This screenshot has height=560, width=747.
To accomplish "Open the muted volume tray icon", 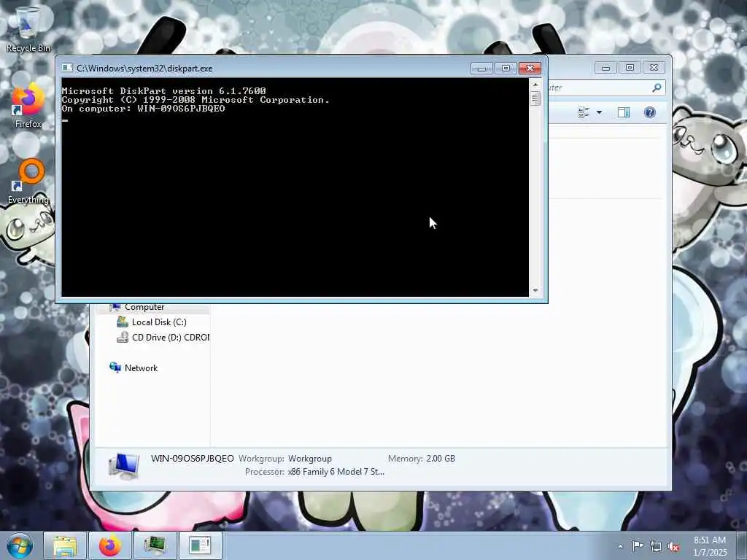I will [673, 546].
